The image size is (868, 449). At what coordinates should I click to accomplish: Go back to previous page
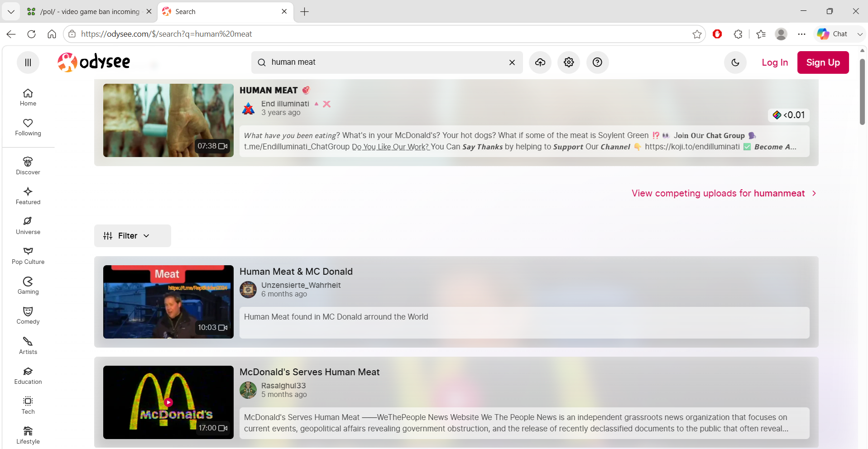point(11,34)
